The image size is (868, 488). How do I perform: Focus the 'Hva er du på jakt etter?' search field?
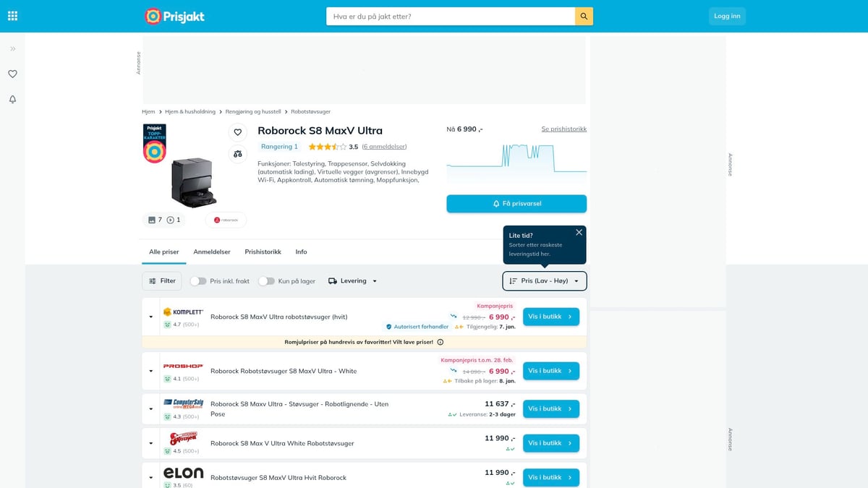[x=451, y=16]
